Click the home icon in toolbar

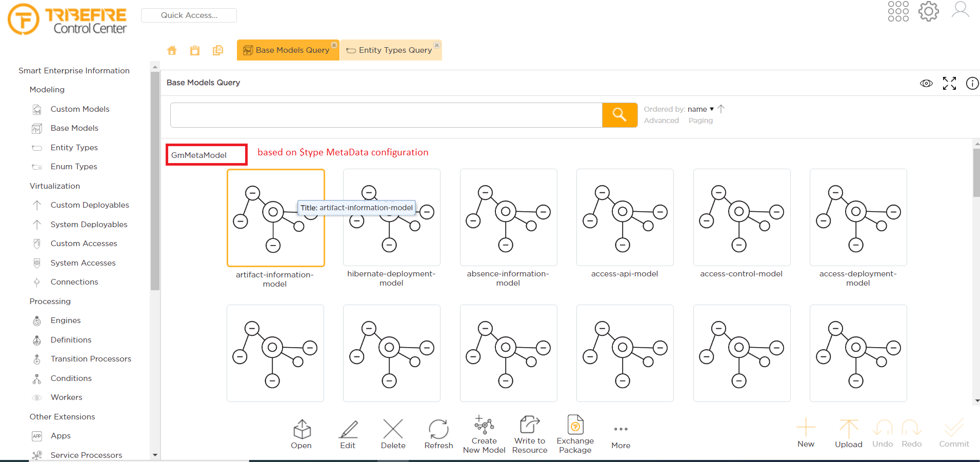pos(172,50)
